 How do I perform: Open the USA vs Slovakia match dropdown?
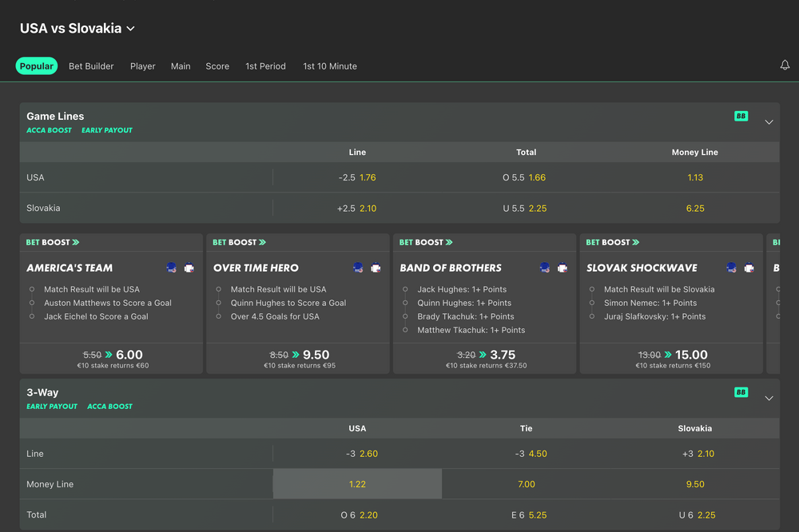[x=77, y=29]
